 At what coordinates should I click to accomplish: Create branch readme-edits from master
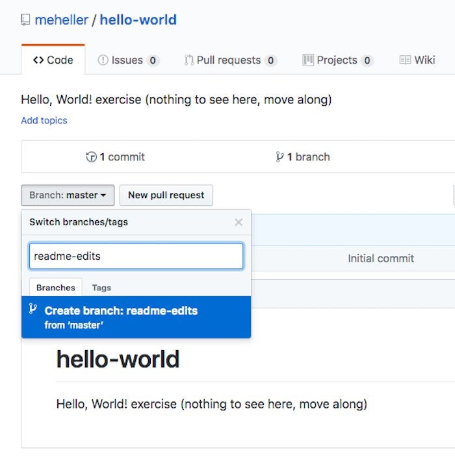[136, 317]
